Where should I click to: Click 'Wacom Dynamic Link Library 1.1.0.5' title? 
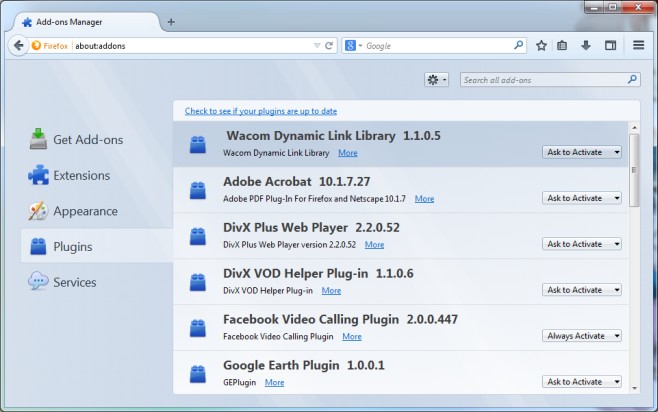334,136
